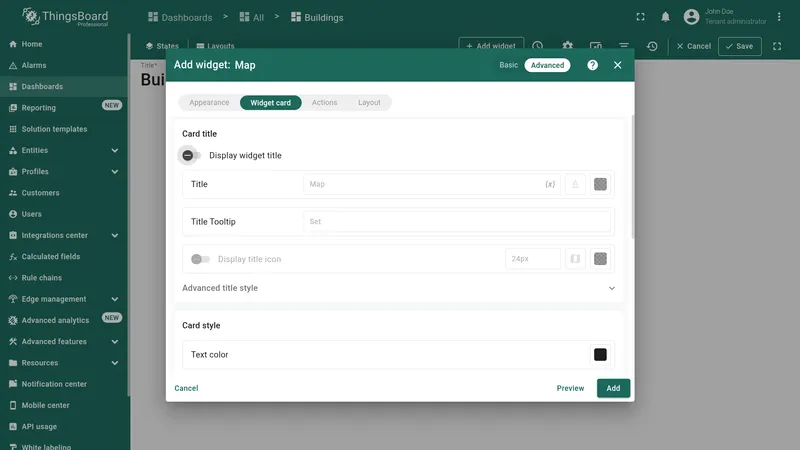Open Alarms in the sidebar
Viewport: 800px width, 450px height.
(34, 65)
